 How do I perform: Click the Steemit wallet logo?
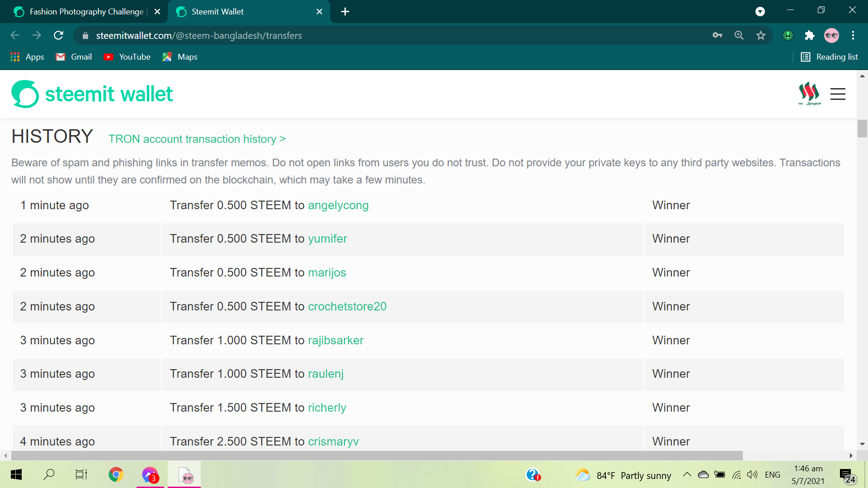click(92, 94)
